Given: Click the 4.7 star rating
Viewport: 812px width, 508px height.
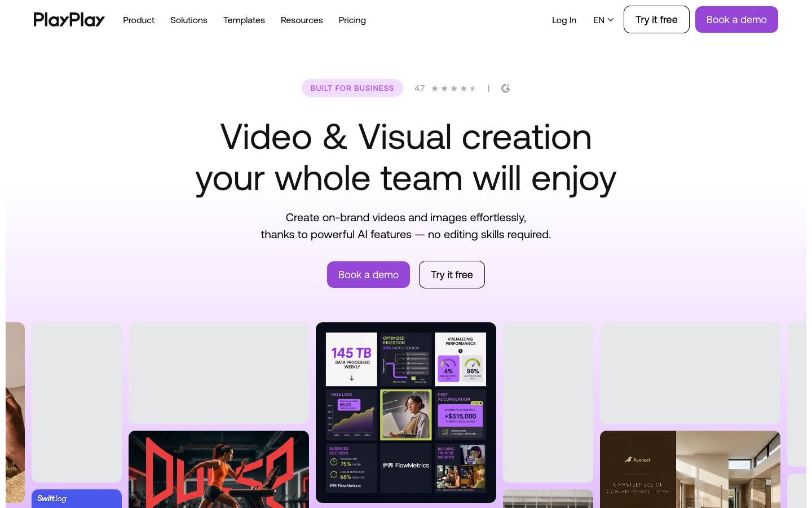Looking at the screenshot, I should [x=445, y=88].
